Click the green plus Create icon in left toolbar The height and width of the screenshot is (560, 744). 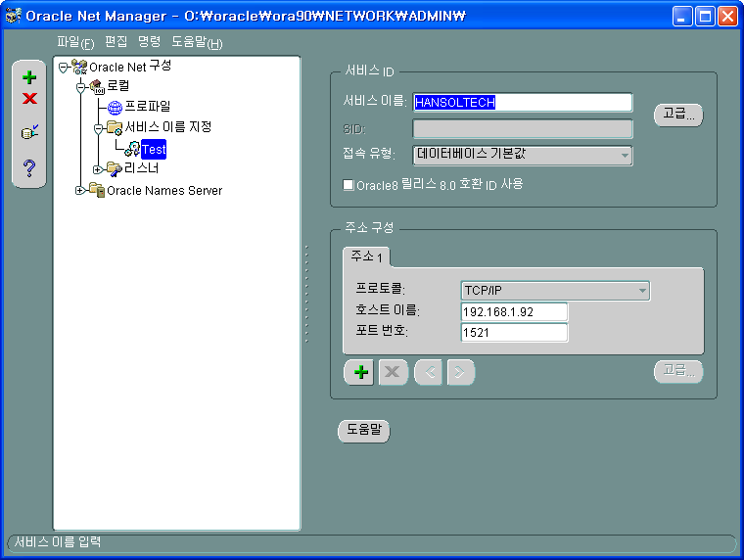[x=29, y=77]
